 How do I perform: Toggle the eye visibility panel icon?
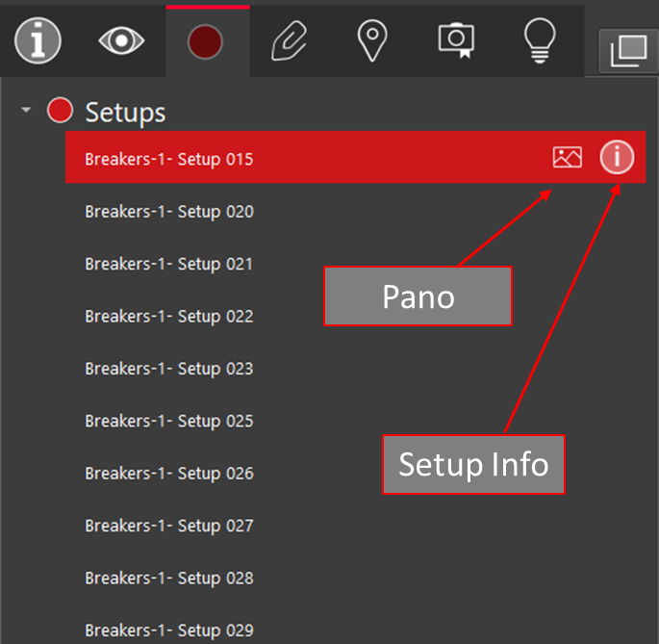pyautogui.click(x=122, y=40)
